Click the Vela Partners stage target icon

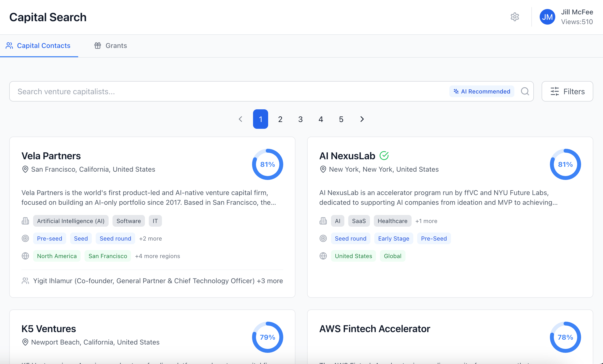point(25,238)
